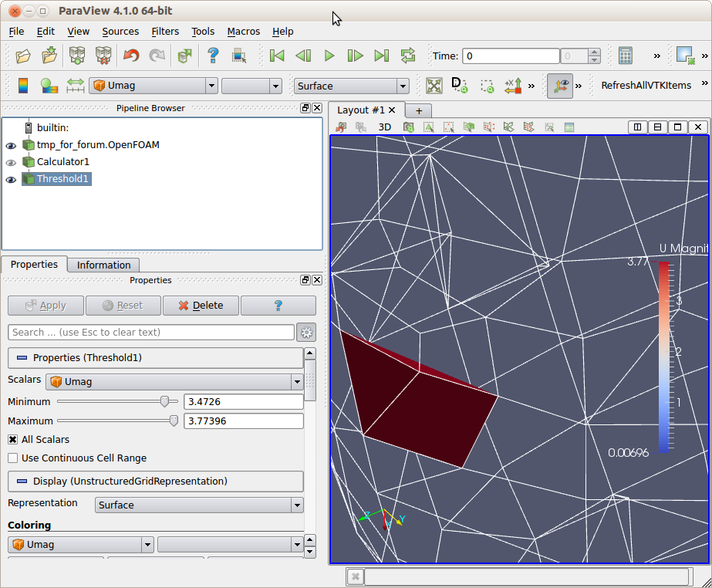Collapse the Display (UnstructuredGridRepresentation) section
This screenshot has width=712, height=588.
pos(155,482)
